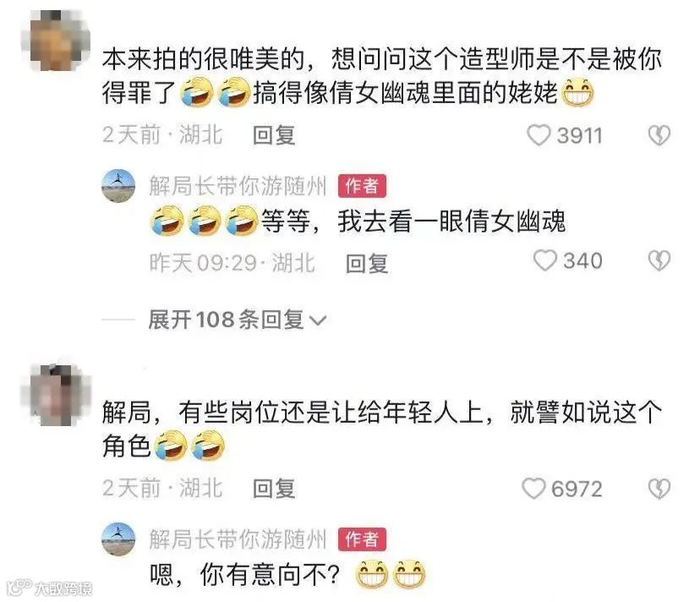The width and height of the screenshot is (700, 602).
Task: Like the comment with 3911 likes
Action: (539, 135)
